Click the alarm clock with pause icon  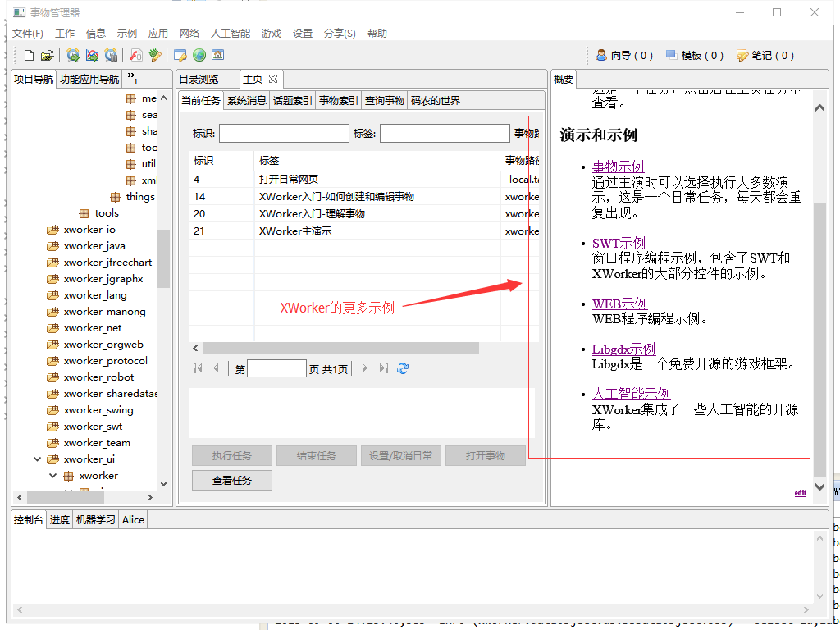pos(111,55)
